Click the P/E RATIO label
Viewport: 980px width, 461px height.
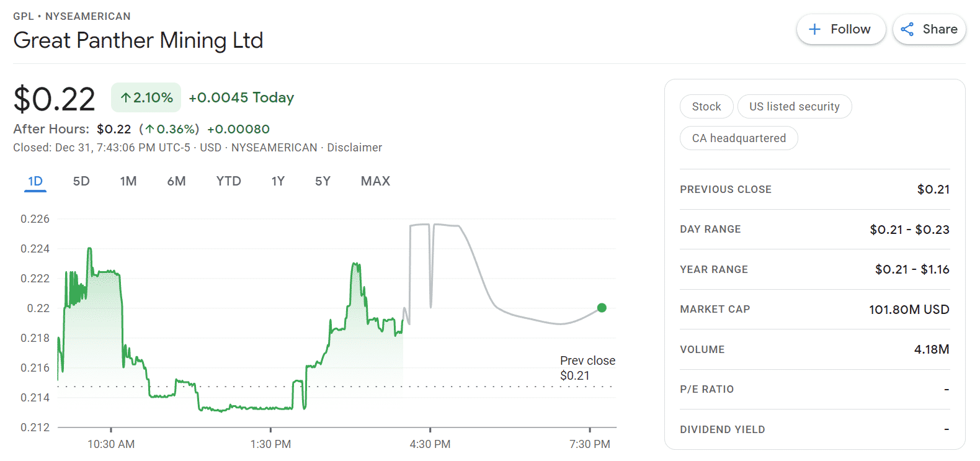point(706,389)
